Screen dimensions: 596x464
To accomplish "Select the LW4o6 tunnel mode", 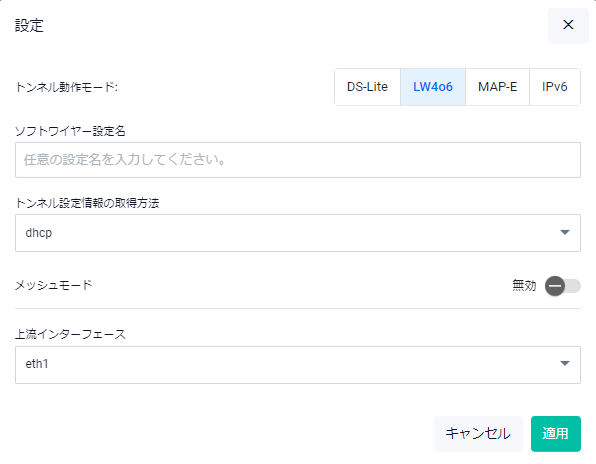I will (433, 87).
